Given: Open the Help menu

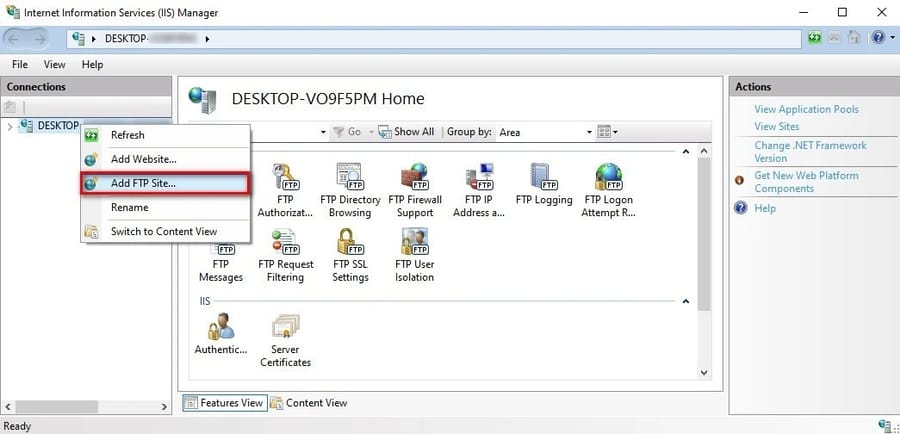Looking at the screenshot, I should (x=92, y=64).
